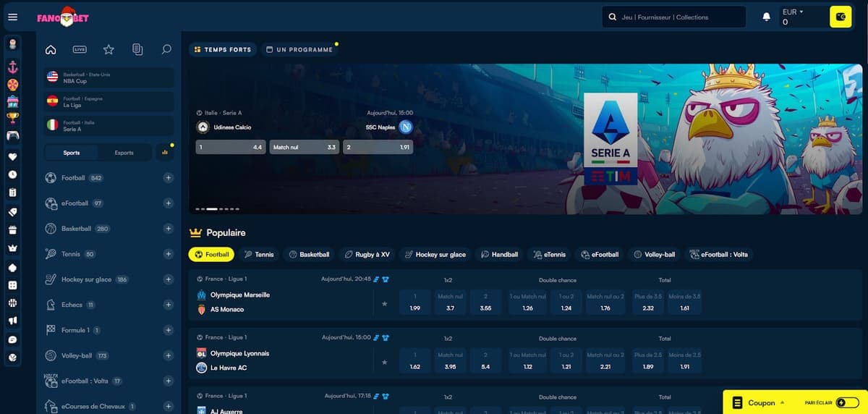Open the EUR currency dropdown
The width and height of the screenshot is (868, 414).
(x=793, y=12)
